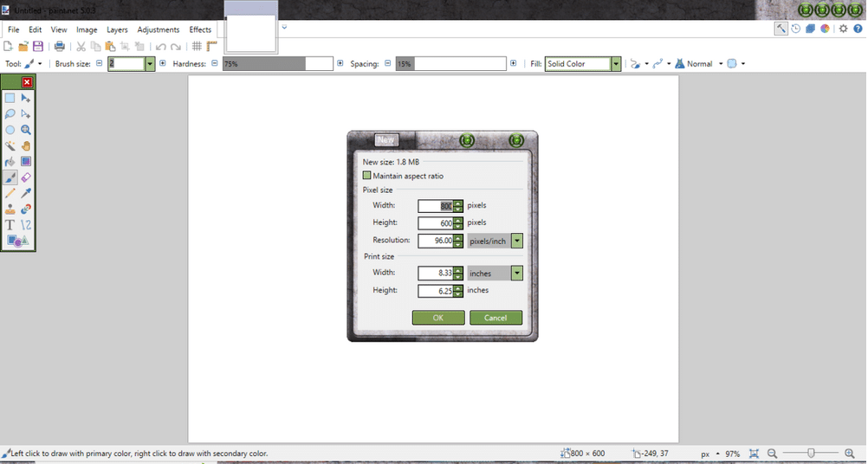Select the Eraser tool
Image resolution: width=868 pixels, height=464 pixels.
coord(26,177)
